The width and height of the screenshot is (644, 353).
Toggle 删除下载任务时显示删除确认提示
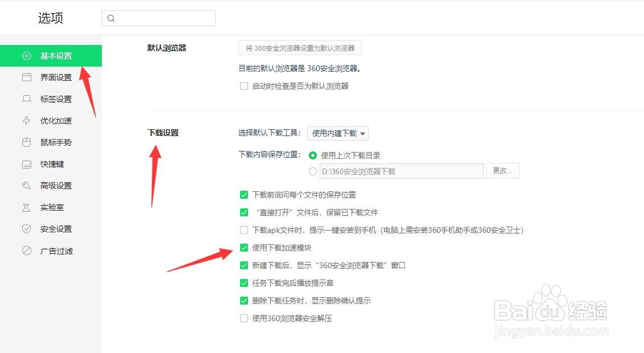coord(244,301)
